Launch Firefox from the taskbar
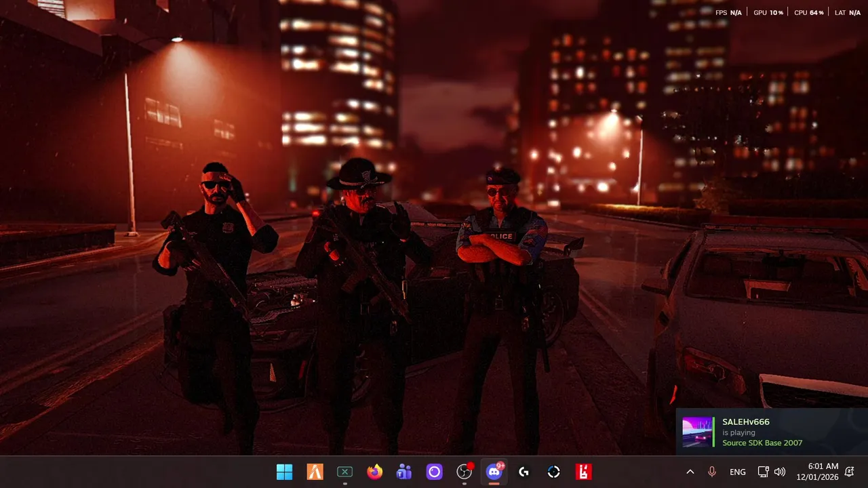868x488 pixels. click(374, 472)
